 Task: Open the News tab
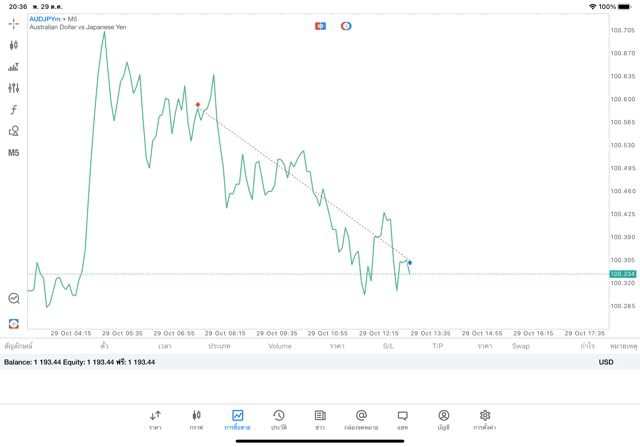tap(320, 419)
